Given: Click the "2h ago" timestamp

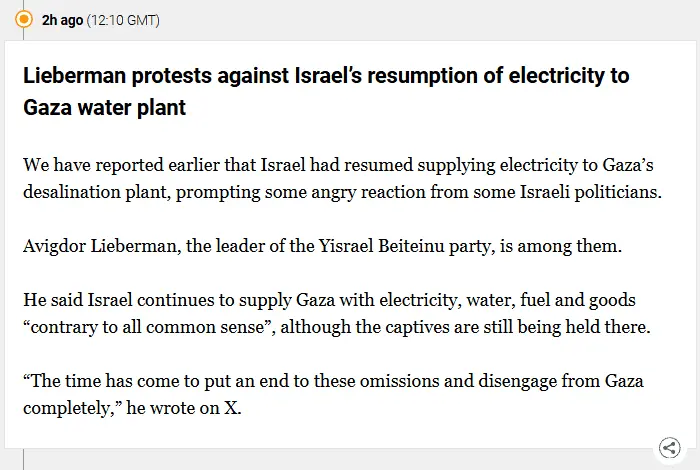Looking at the screenshot, I should (x=62, y=20).
